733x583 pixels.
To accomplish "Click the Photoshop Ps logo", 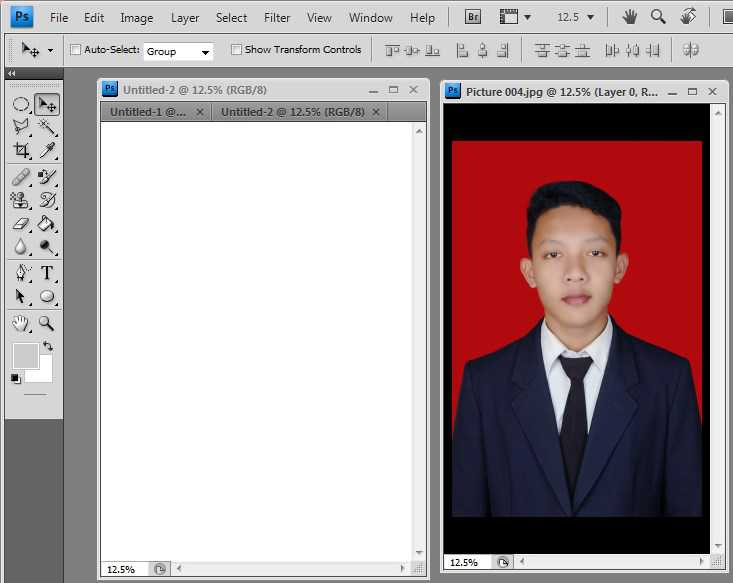I will point(22,17).
